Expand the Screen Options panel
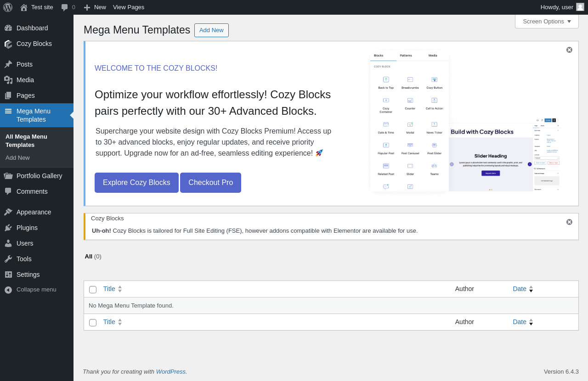This screenshot has height=381, width=588. [x=547, y=21]
